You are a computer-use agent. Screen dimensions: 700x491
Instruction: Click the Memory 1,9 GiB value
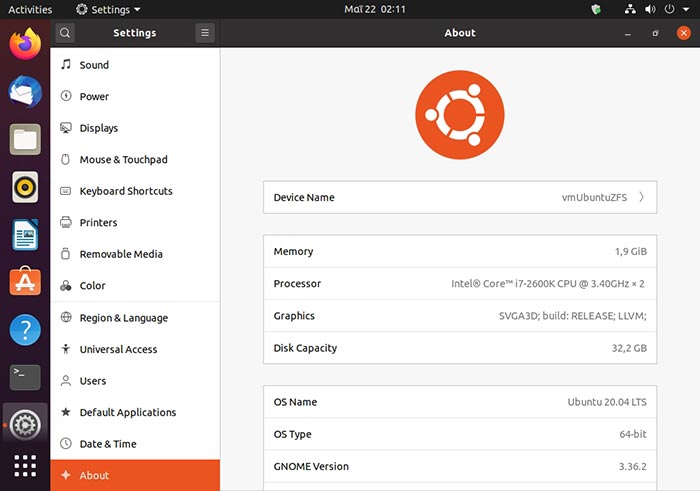(631, 251)
